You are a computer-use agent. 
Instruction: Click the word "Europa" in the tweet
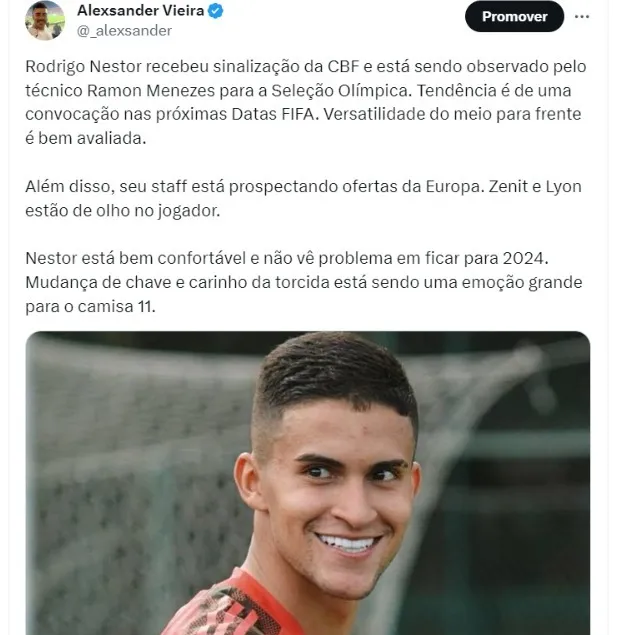453,187
